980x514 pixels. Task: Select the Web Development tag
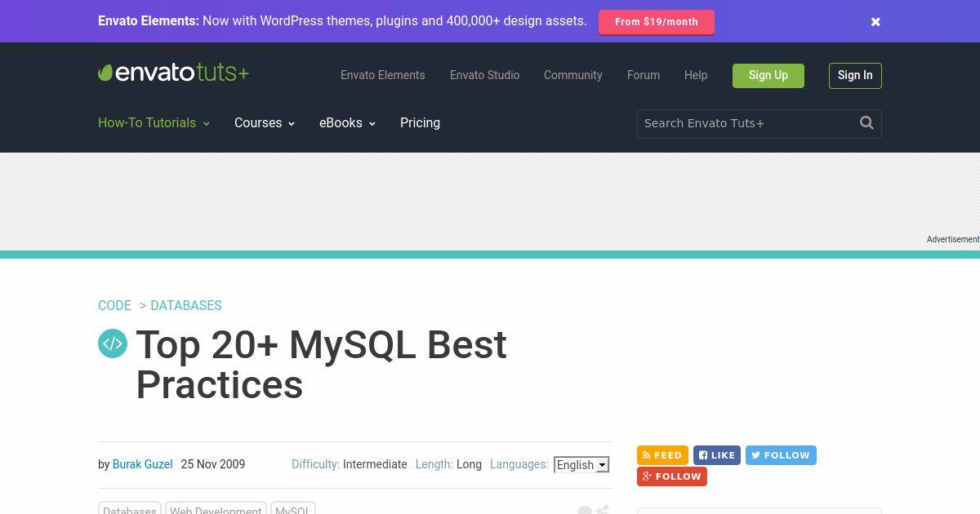216,509
